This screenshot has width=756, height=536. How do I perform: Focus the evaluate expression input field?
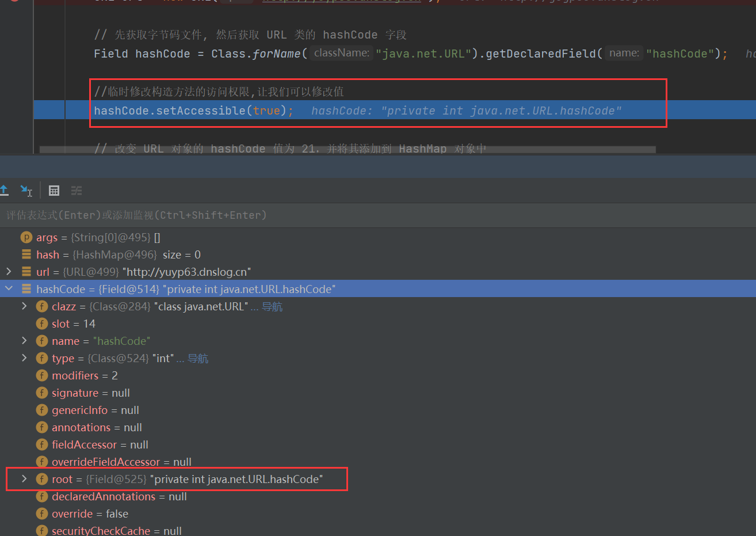[x=378, y=215]
